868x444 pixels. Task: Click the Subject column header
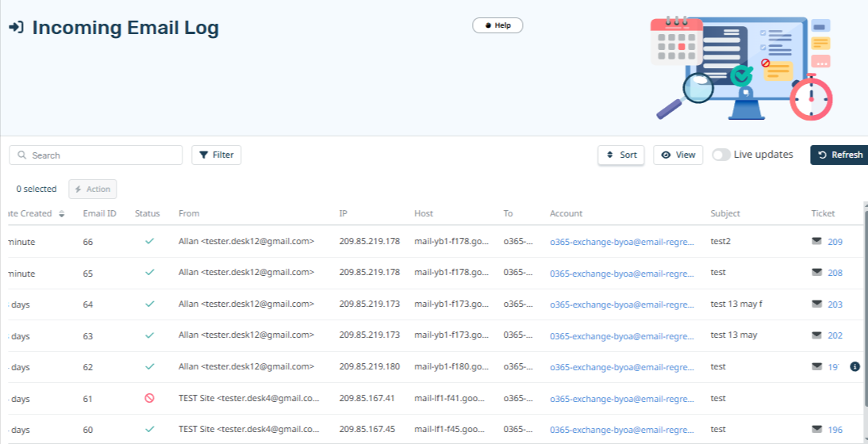click(725, 213)
